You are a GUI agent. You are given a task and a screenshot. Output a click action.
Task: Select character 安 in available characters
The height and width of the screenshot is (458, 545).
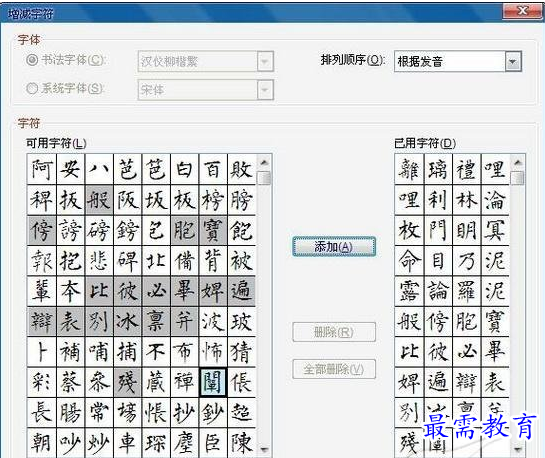tap(71, 169)
